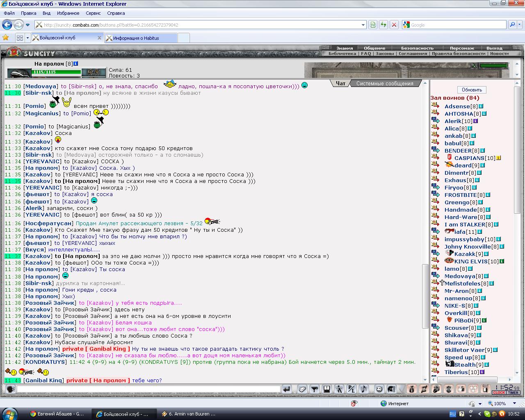The width and height of the screenshot is (525, 420).
Task: Open a new blank tab
Action: pyautogui.click(x=184, y=38)
